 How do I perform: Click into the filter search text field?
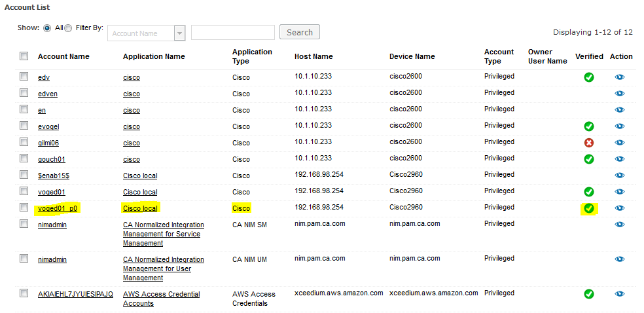pos(232,33)
